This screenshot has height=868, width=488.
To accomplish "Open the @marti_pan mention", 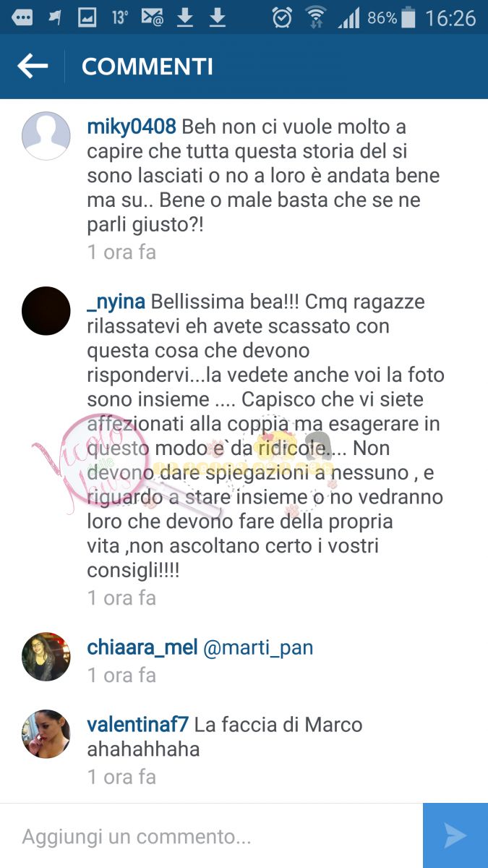I will pyautogui.click(x=258, y=647).
